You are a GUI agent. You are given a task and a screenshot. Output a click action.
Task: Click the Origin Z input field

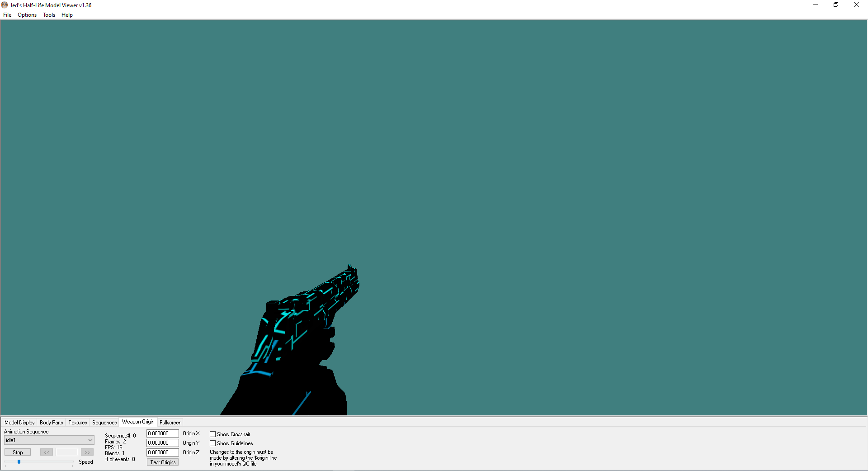coord(163,452)
